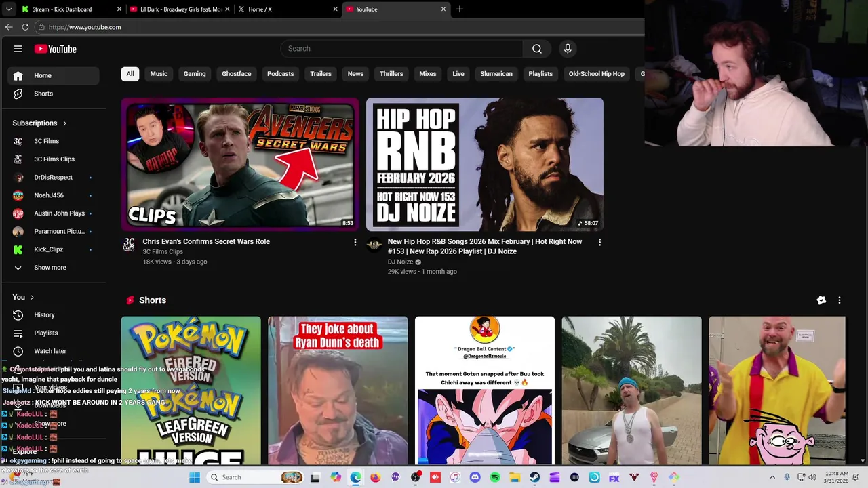
Task: Switch to Stream - Kick Dashboard tab
Action: [x=71, y=9]
